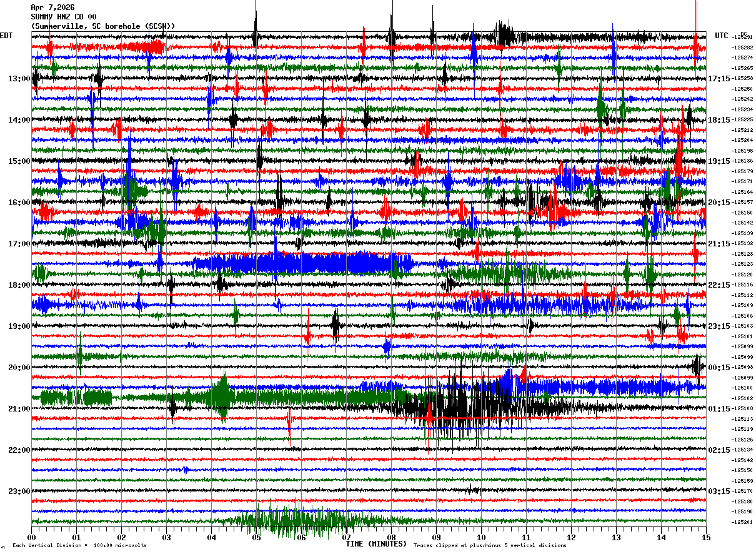
Task: Click the DC offset value -125126
Action: [x=742, y=440]
